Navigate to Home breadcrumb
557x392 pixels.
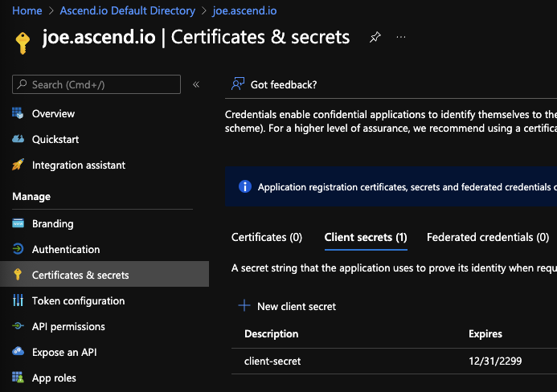point(27,10)
